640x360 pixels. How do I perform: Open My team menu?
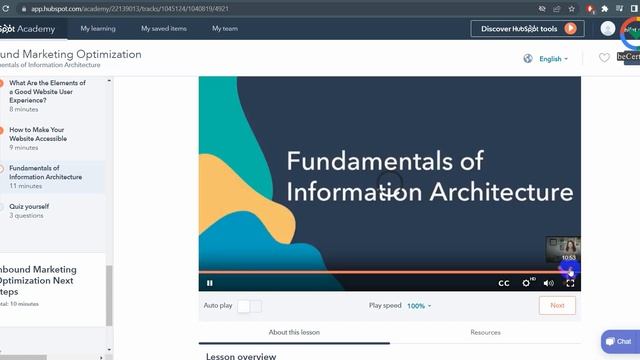(225, 29)
